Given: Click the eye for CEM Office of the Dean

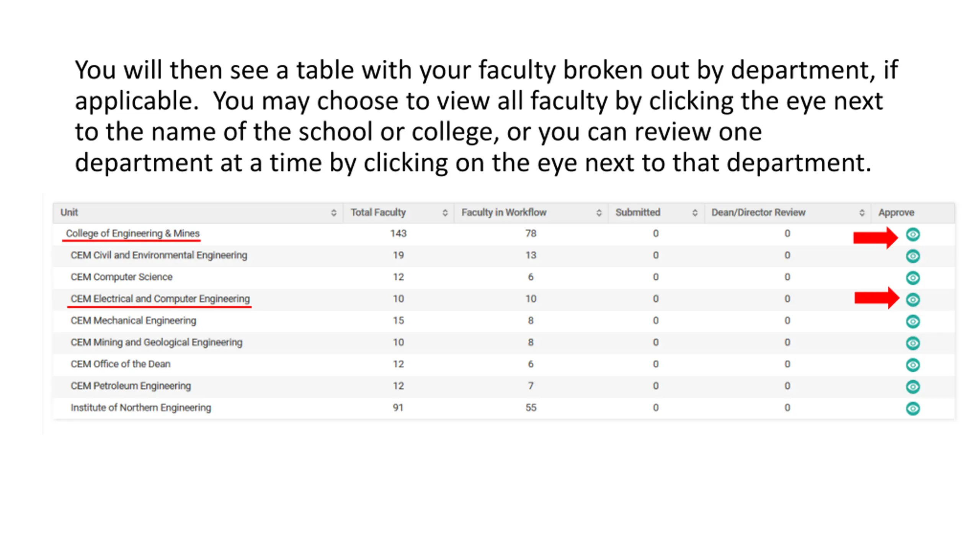Looking at the screenshot, I should point(913,365).
